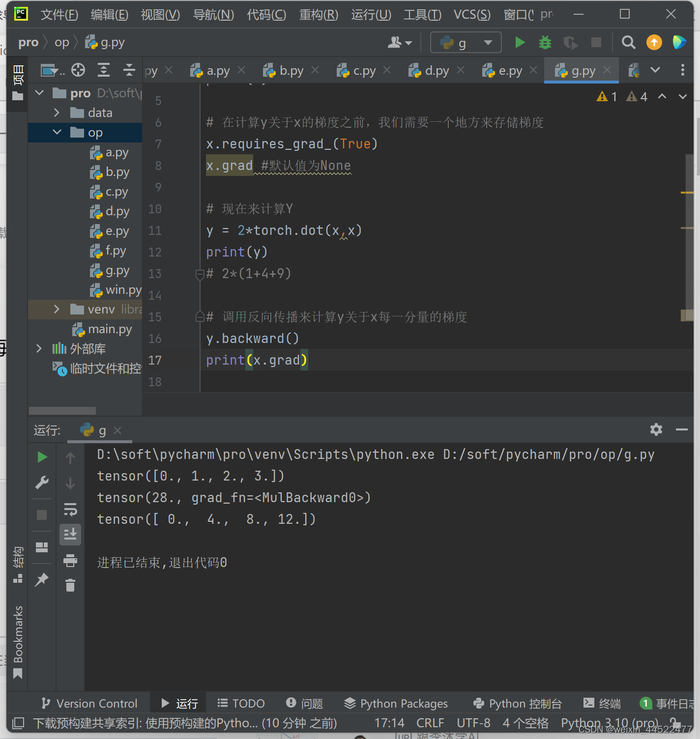700x739 pixels.
Task: Open 重构(R) menu
Action: (319, 15)
